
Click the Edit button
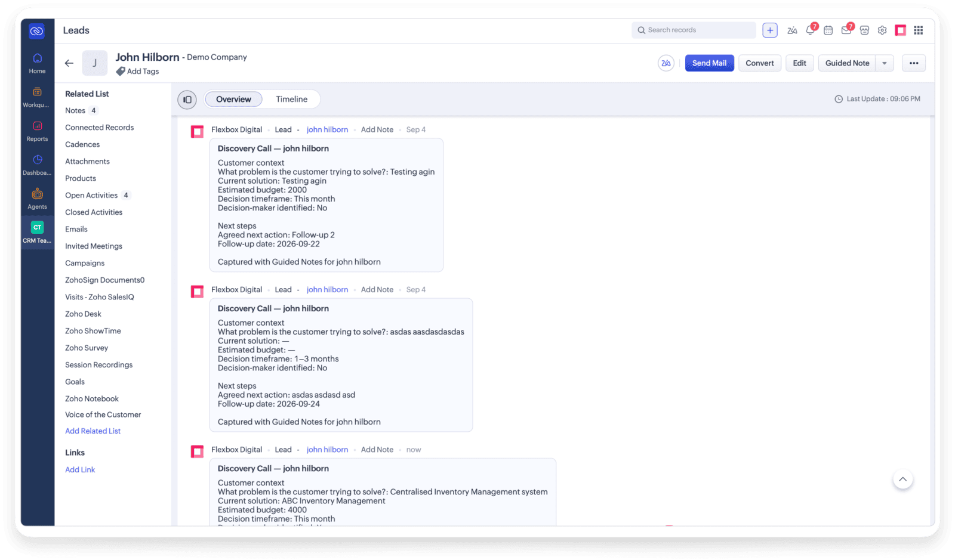(799, 63)
